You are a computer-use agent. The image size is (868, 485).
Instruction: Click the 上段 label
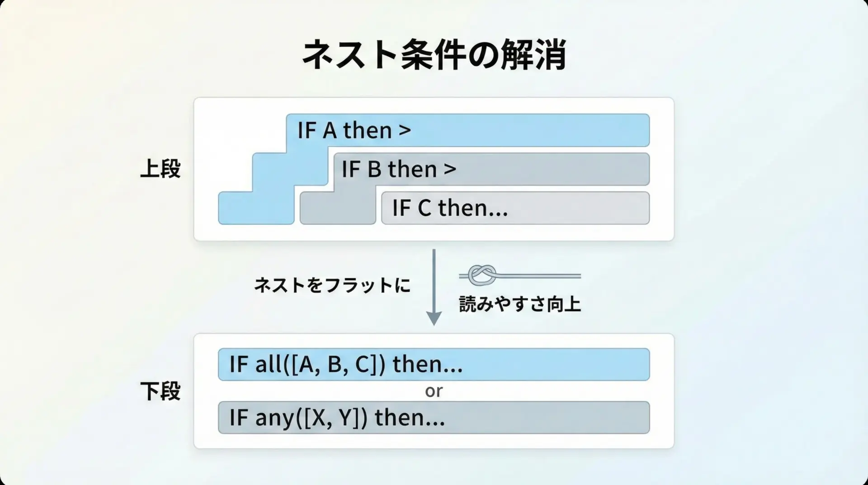tap(160, 169)
